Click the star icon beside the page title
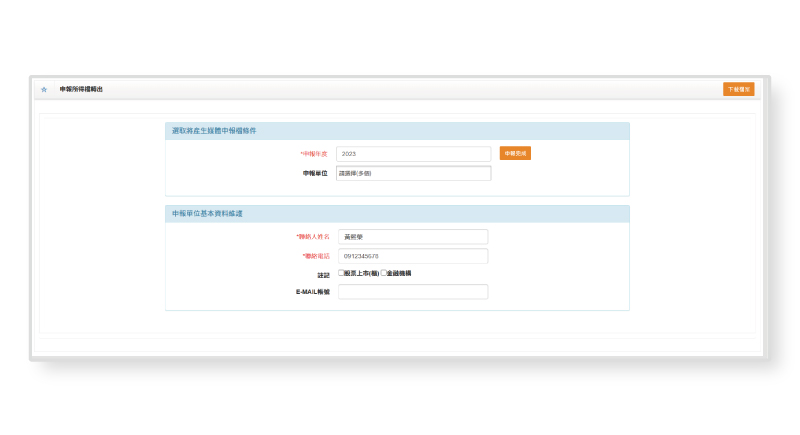The image size is (800, 435). [x=44, y=89]
